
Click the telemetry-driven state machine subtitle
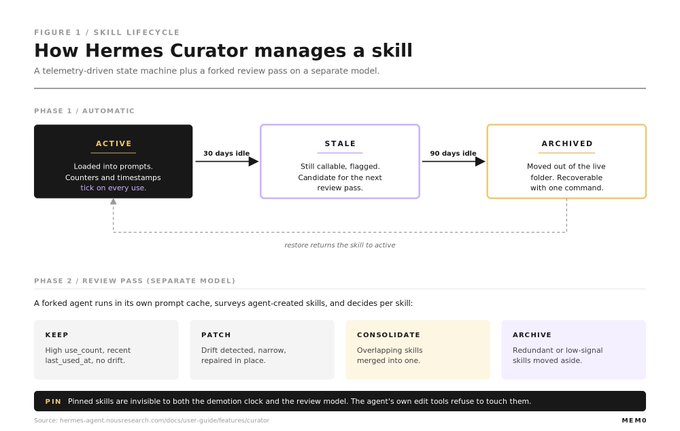[x=207, y=71]
